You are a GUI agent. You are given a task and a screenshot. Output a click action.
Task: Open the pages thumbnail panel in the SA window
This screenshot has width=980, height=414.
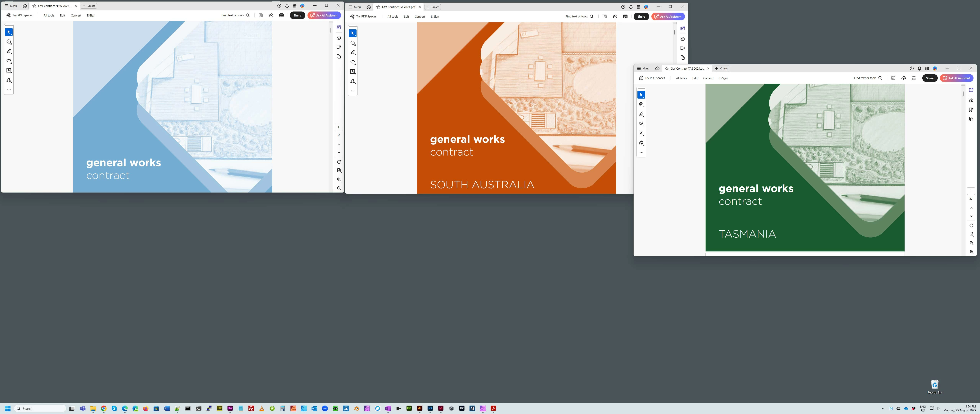(682, 58)
